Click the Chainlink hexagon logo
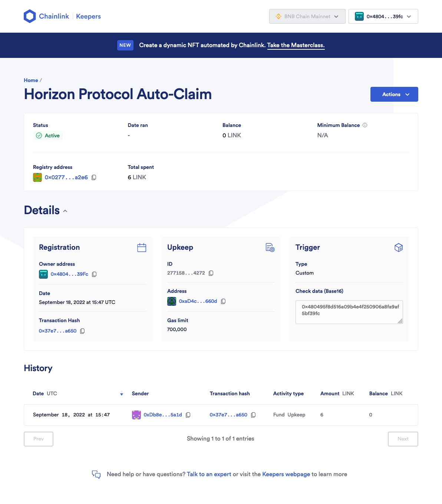 (x=30, y=16)
